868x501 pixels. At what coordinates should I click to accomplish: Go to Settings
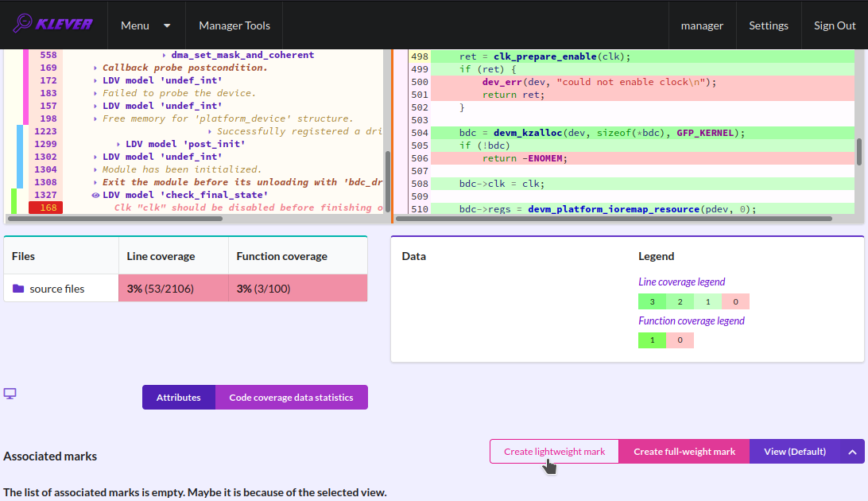point(769,25)
